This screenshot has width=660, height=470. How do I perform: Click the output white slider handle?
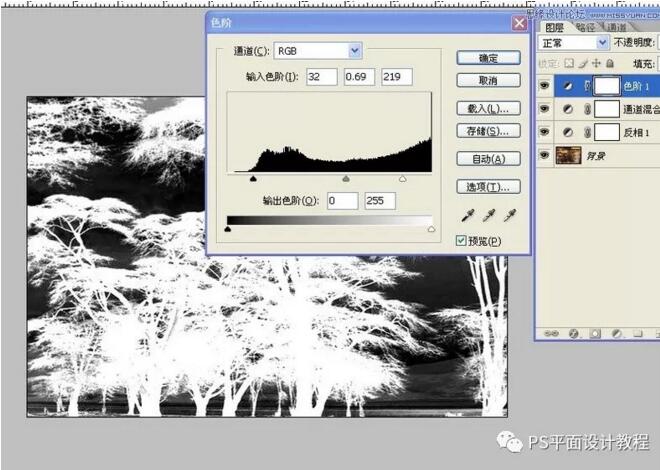[431, 229]
